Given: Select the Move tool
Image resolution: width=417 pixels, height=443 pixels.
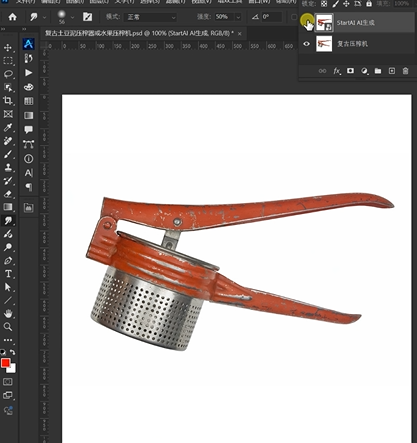Looking at the screenshot, I should 8,48.
